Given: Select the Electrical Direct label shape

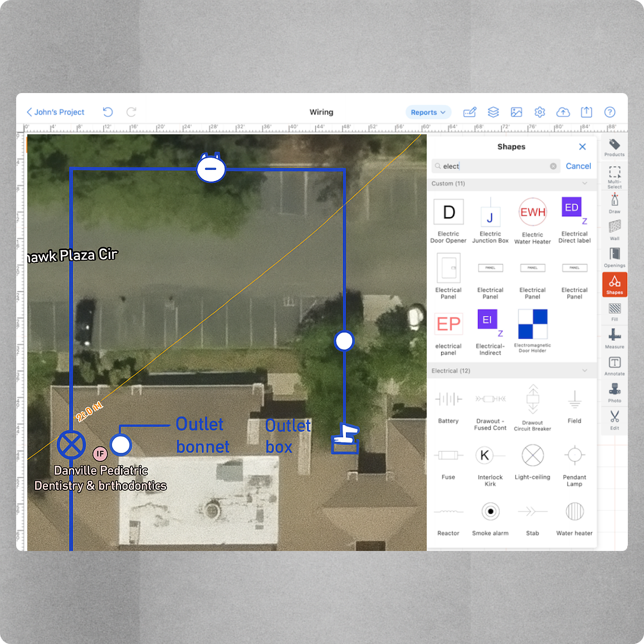Looking at the screenshot, I should (x=574, y=221).
